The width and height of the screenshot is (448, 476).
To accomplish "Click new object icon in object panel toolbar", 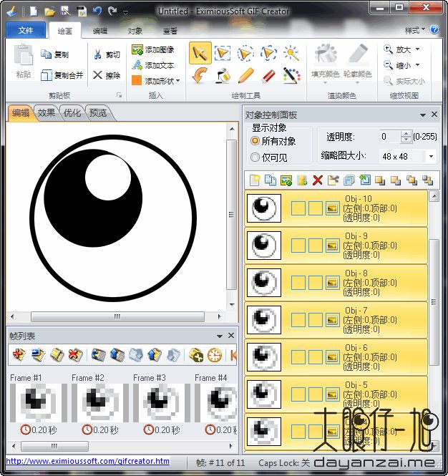I will tap(255, 180).
